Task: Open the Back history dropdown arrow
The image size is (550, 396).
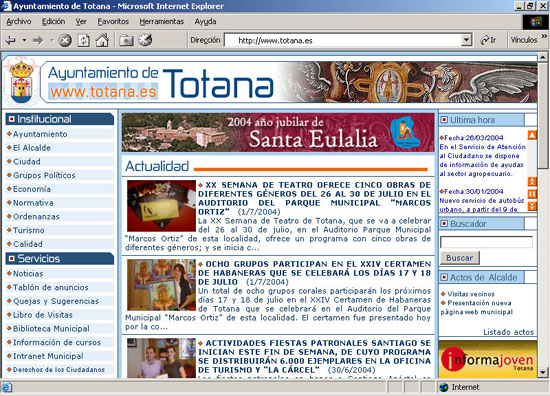Action: (24, 40)
